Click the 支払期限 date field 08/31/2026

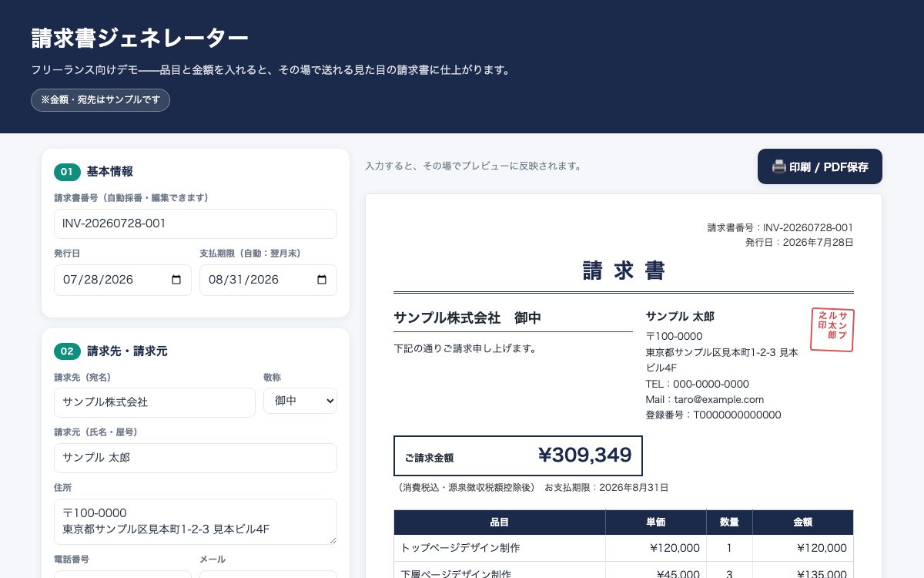(x=268, y=280)
